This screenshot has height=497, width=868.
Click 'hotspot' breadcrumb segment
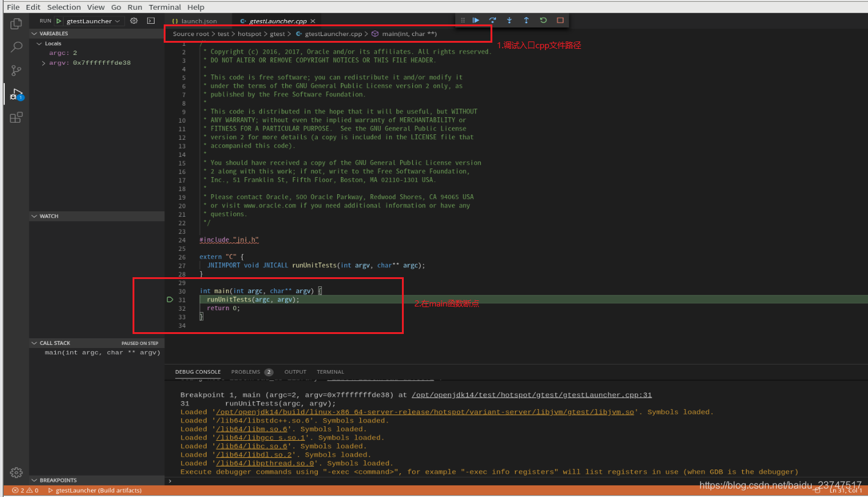[250, 34]
